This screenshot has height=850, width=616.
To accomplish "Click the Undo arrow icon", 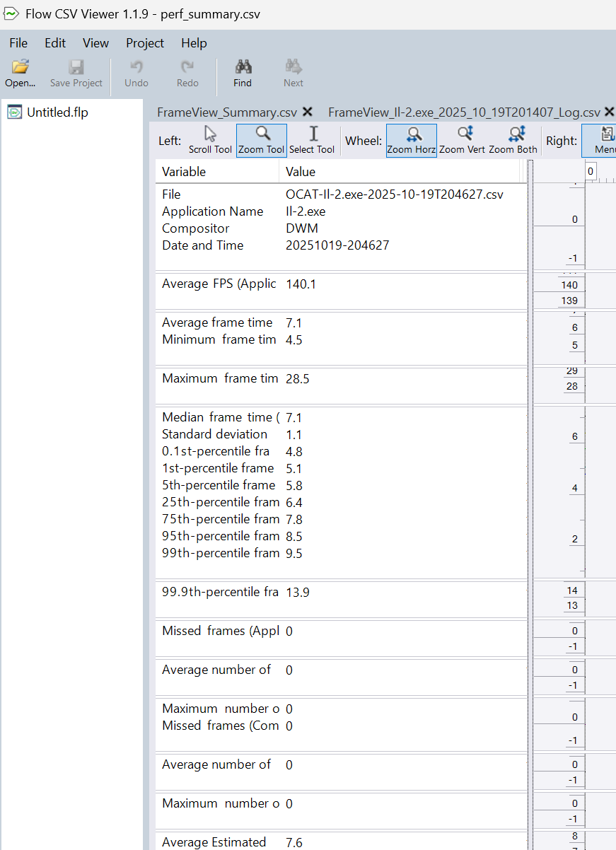I will click(x=136, y=66).
